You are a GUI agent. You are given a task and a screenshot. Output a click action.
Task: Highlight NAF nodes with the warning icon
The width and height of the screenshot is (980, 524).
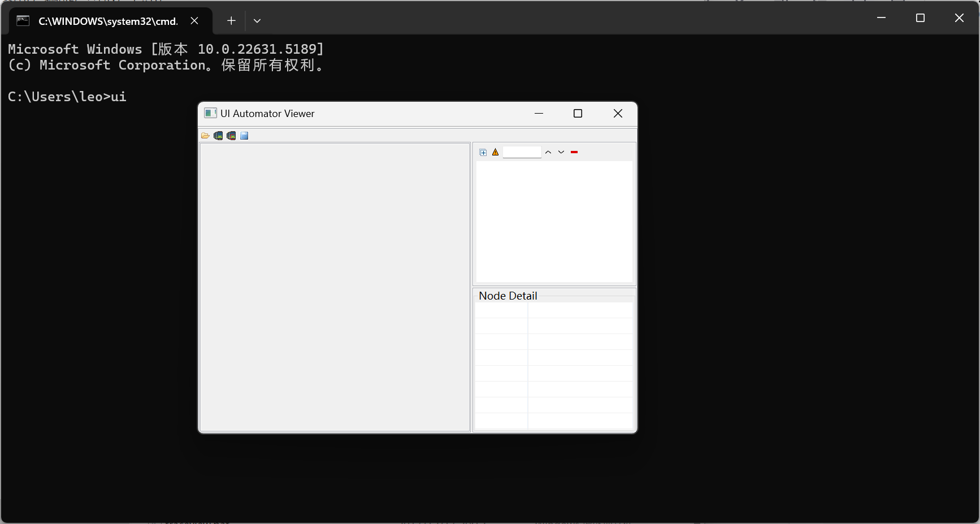click(x=495, y=152)
